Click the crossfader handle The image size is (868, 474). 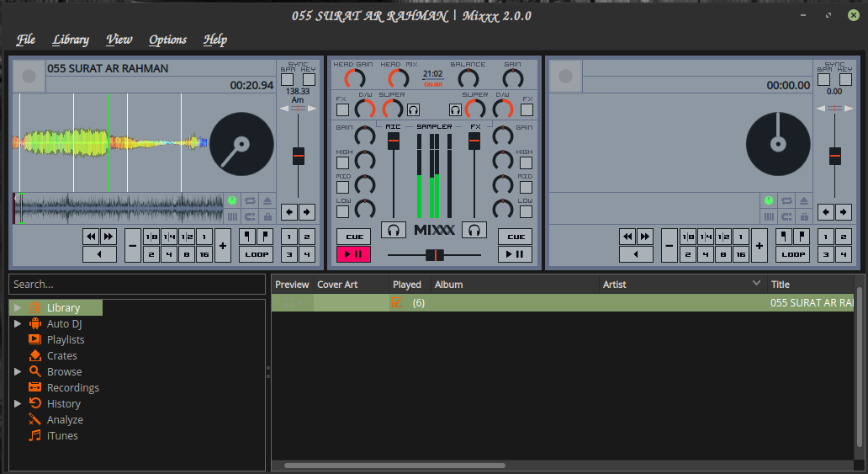click(435, 255)
